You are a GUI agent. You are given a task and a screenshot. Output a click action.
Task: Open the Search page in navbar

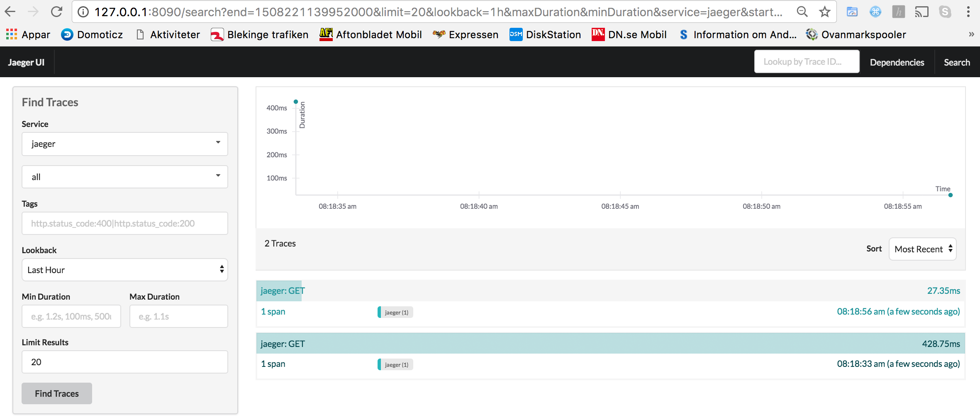957,62
